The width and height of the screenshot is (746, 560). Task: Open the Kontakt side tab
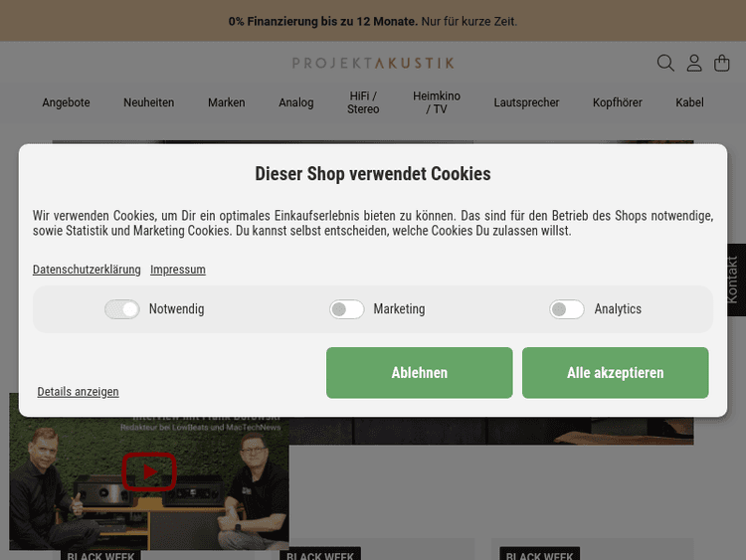click(x=733, y=280)
